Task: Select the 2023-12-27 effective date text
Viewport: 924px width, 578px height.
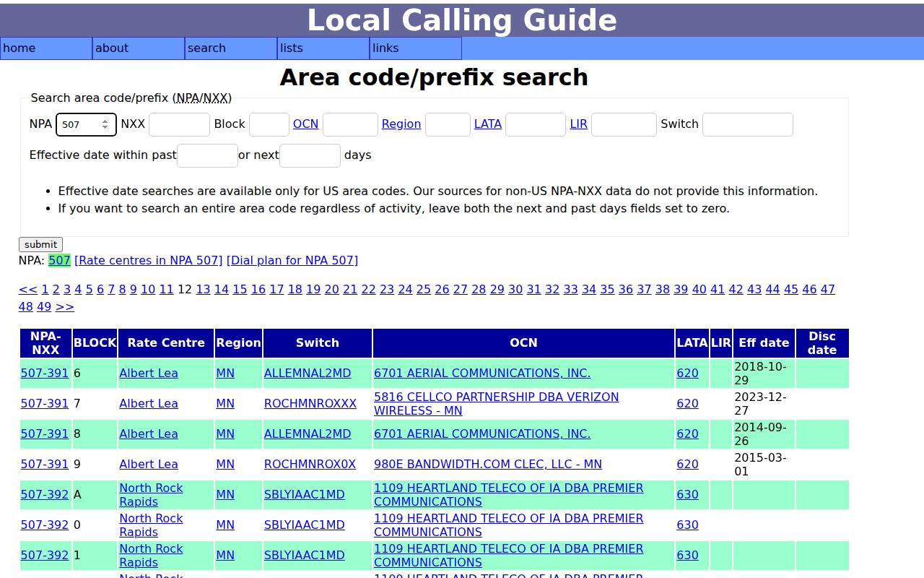Action: pos(760,404)
